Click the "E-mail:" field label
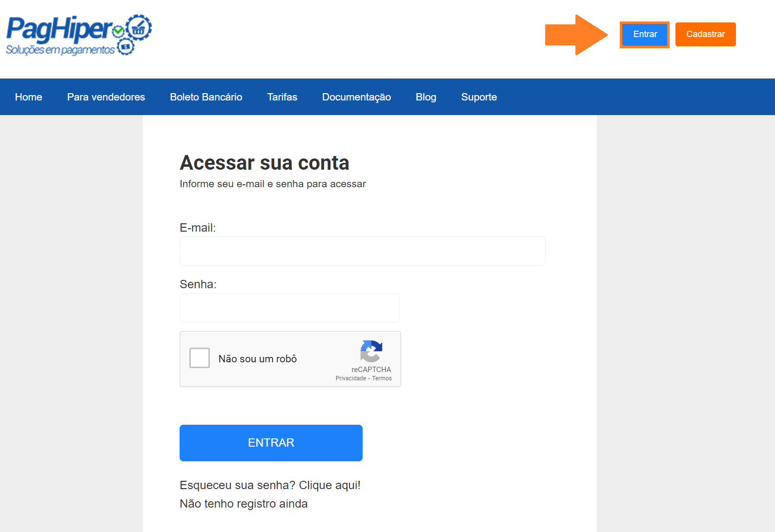Viewport: 775px width, 532px height. coord(198,228)
